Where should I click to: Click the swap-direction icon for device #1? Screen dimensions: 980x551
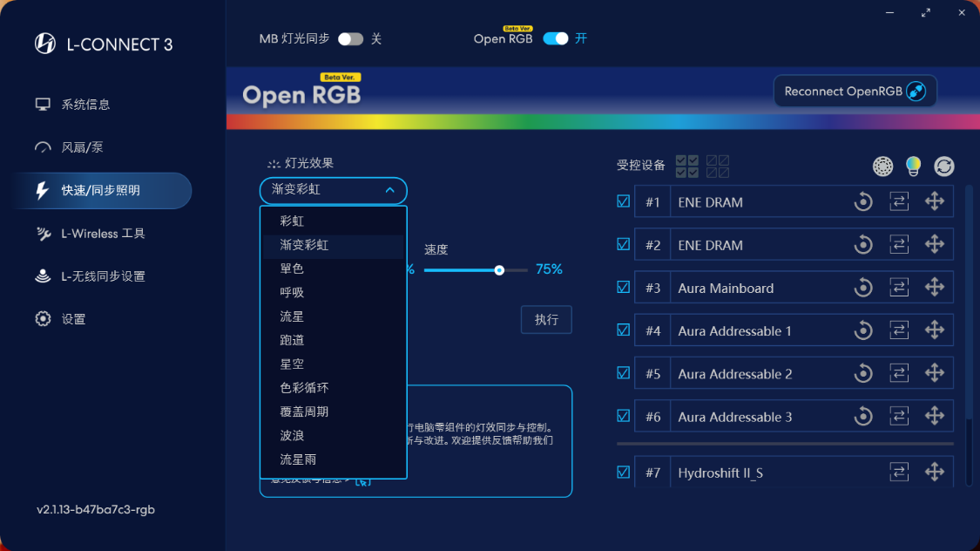point(899,201)
